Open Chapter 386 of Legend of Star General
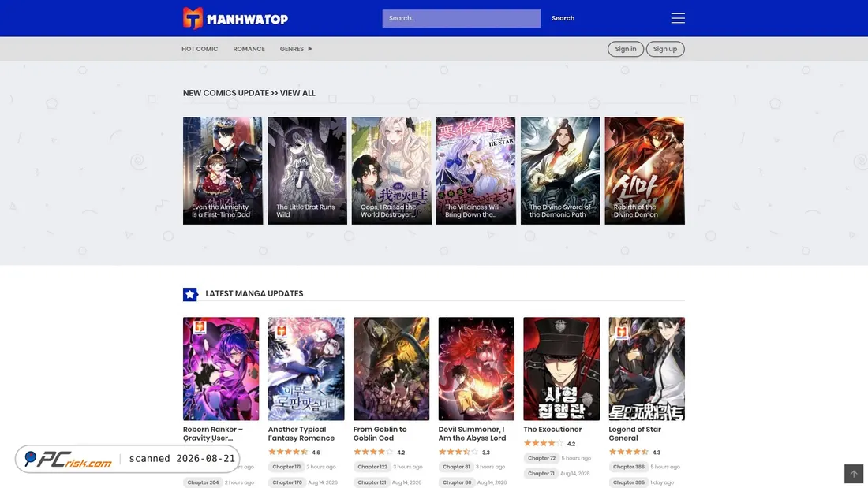This screenshot has height=488, width=868. click(628, 467)
